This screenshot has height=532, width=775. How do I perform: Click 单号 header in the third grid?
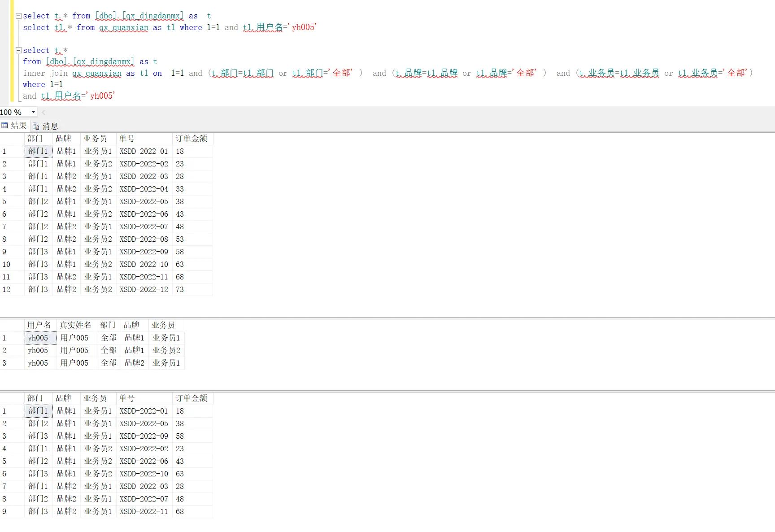(127, 398)
